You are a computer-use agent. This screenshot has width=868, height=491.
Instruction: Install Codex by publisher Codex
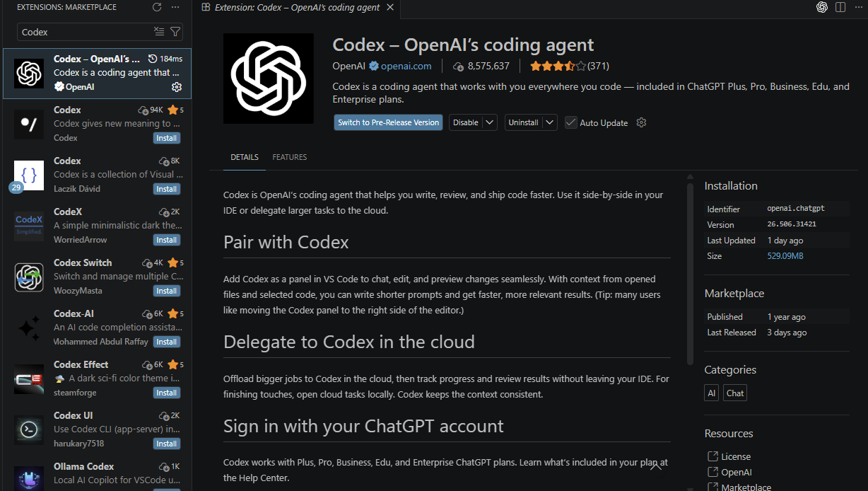167,138
